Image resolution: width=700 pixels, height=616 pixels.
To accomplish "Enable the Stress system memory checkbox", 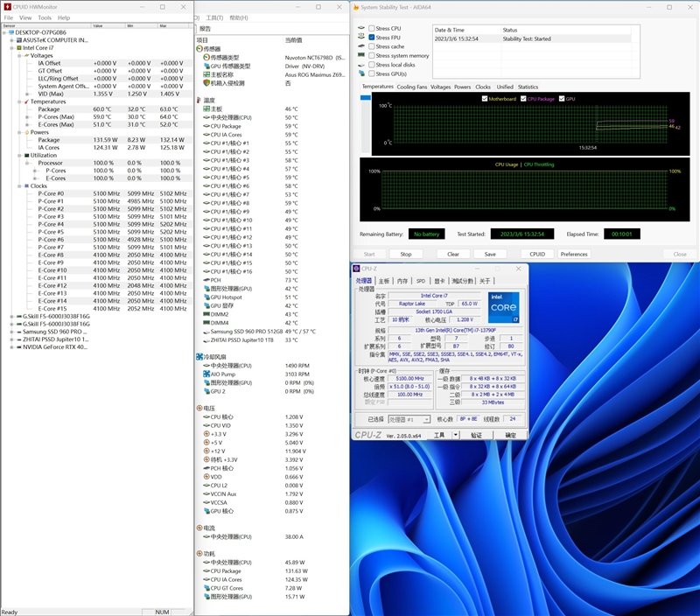I will (371, 55).
